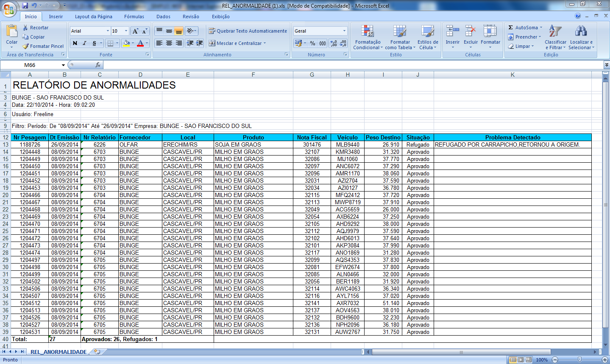Expand the Geral number format dropdown
This screenshot has width=610, height=364.
(344, 31)
